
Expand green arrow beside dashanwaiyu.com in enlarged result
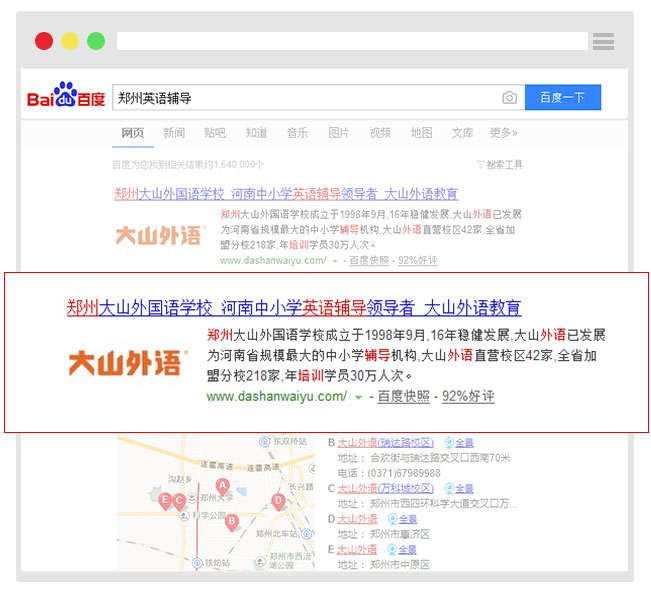[x=358, y=397]
